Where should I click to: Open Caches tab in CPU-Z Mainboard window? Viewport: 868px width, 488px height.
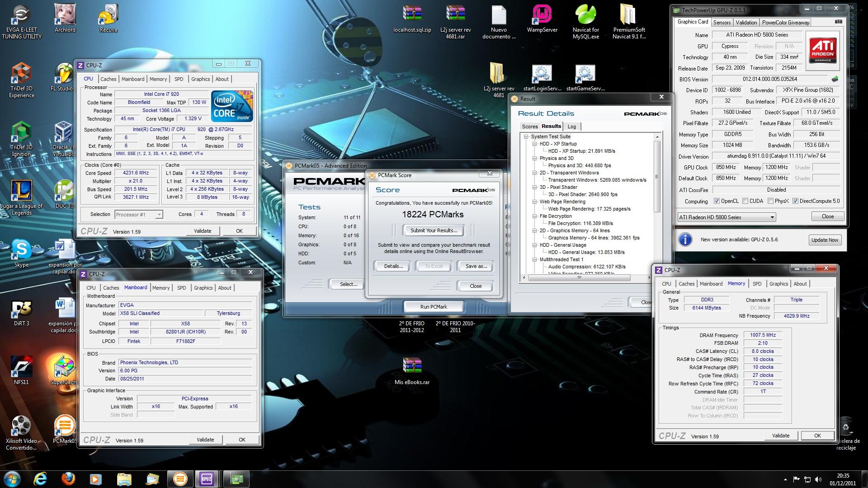111,288
